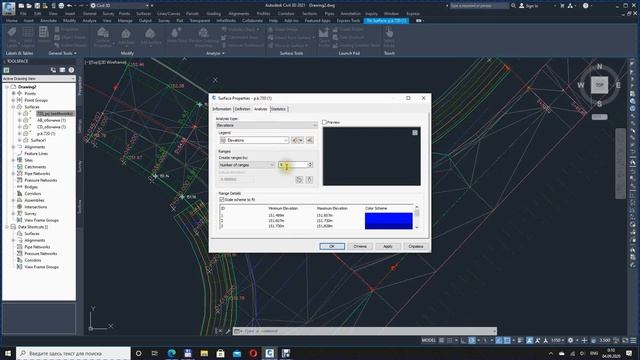Click the Apply button in dialog
Screen dimensions: 640x360
click(388, 247)
